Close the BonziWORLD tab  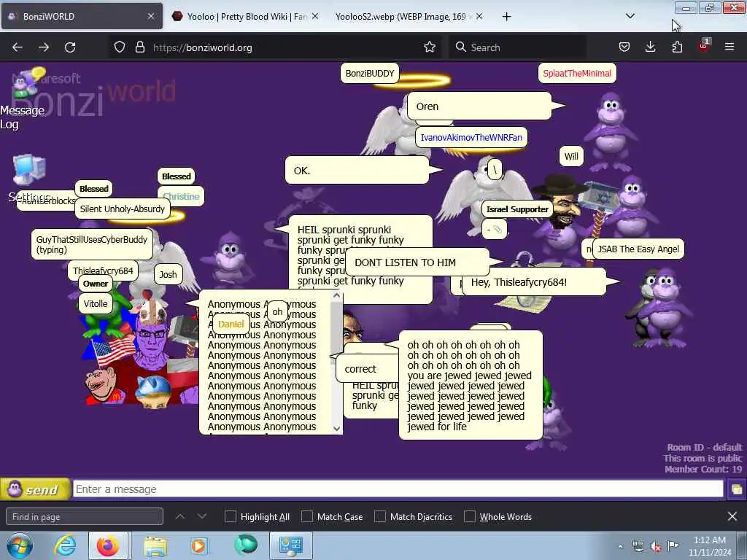(x=151, y=16)
